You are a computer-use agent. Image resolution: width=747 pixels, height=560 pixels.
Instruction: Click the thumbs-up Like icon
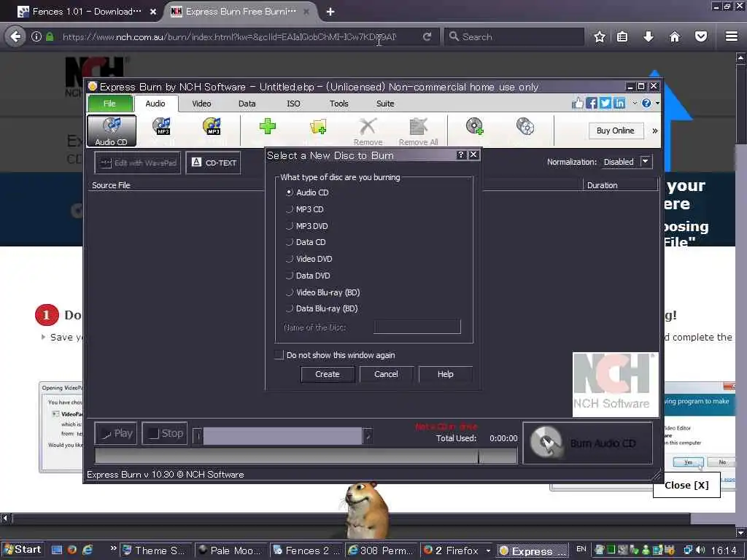pos(578,103)
